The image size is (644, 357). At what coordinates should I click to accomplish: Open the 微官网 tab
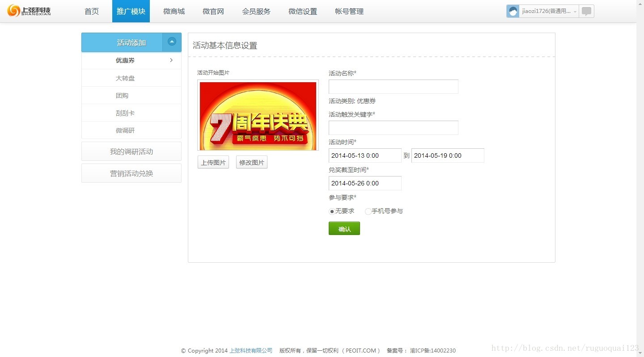point(213,11)
